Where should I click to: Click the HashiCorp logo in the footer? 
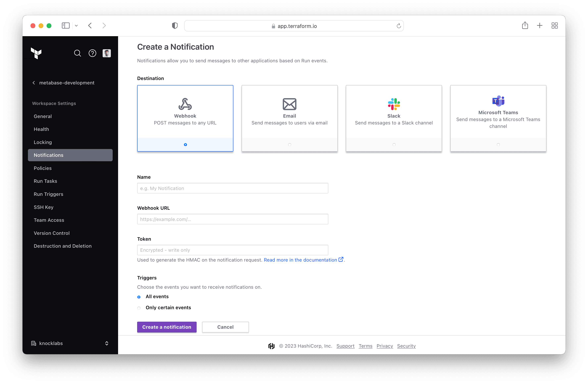pyautogui.click(x=271, y=346)
